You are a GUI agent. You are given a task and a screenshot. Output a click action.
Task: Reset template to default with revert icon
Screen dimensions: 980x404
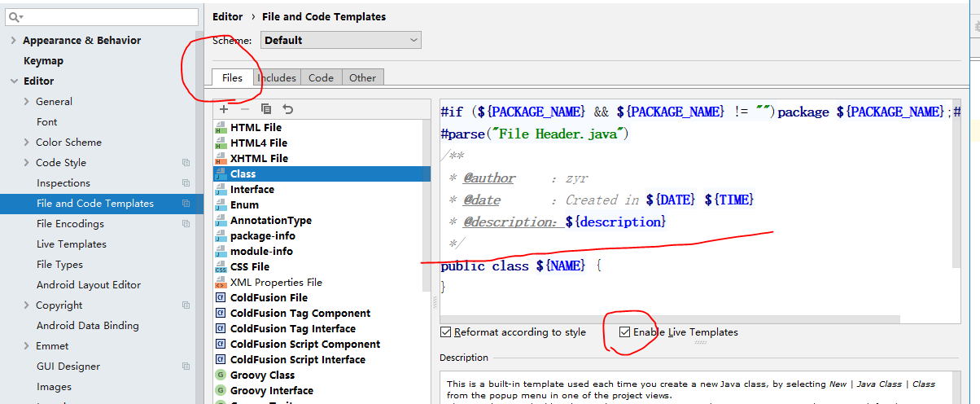[x=287, y=108]
